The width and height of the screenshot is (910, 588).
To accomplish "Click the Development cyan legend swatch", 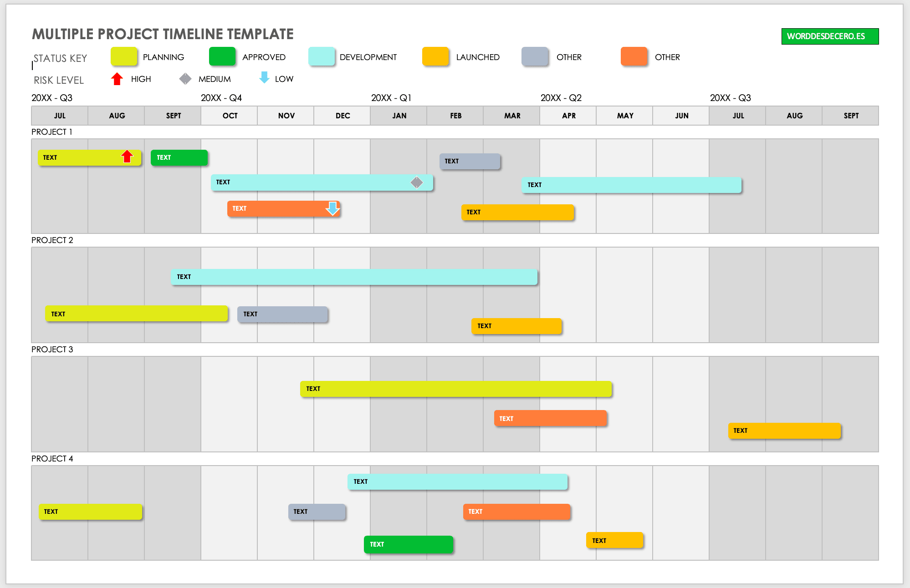I will [x=322, y=56].
